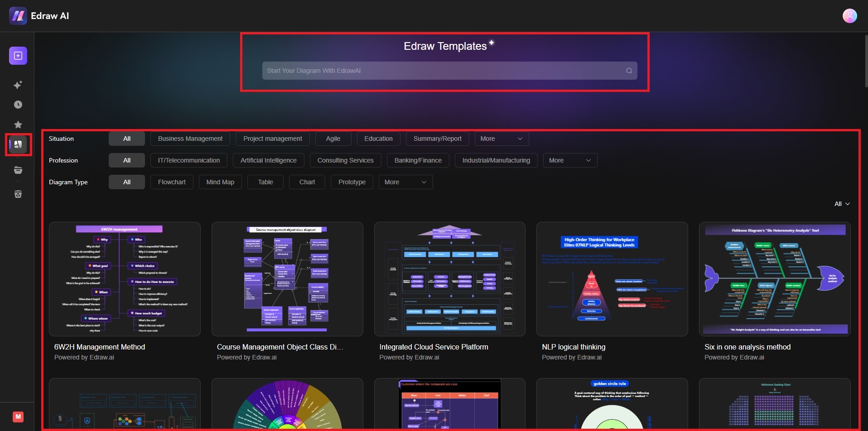Click the search magnifier icon

(629, 71)
